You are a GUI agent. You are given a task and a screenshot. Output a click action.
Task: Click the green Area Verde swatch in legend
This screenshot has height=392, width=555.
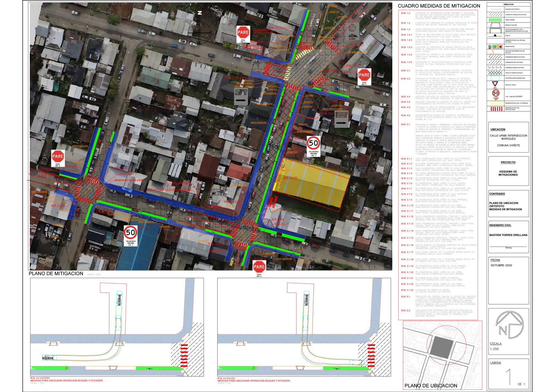[495, 20]
